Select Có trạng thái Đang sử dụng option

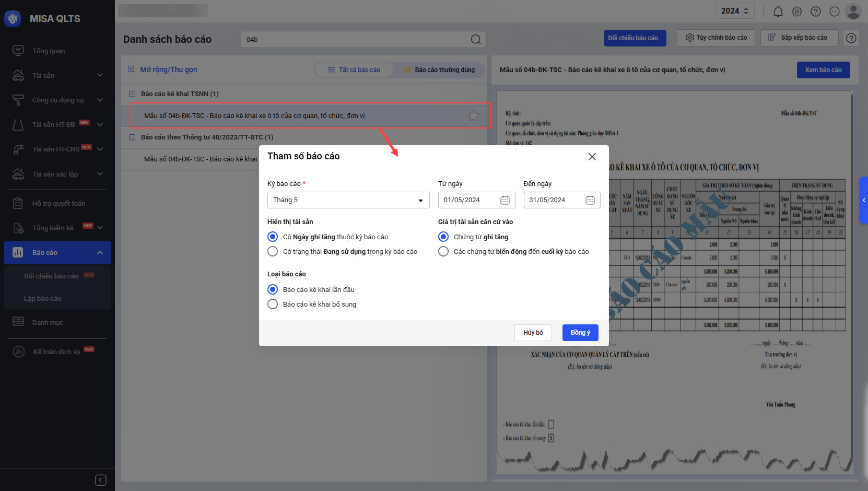[273, 252]
